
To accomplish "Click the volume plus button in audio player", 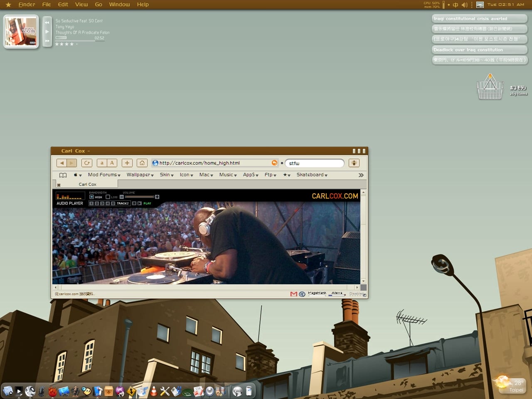I will tap(157, 197).
